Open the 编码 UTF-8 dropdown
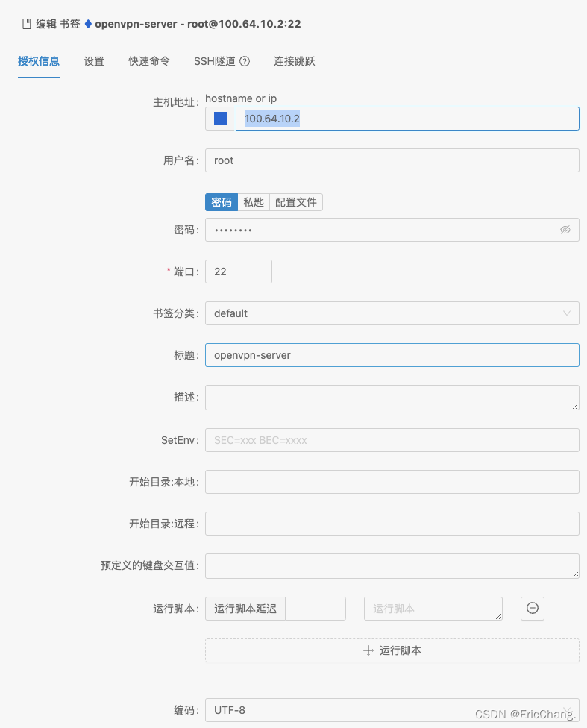 pos(392,710)
